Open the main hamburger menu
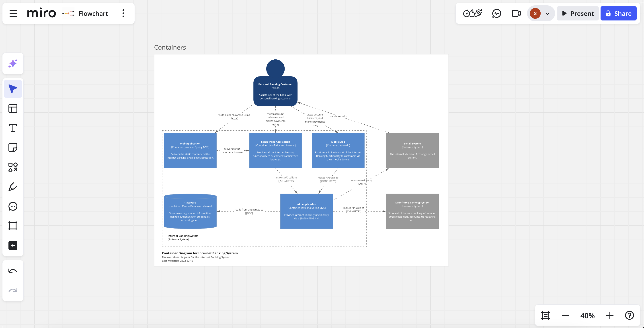 coord(13,14)
